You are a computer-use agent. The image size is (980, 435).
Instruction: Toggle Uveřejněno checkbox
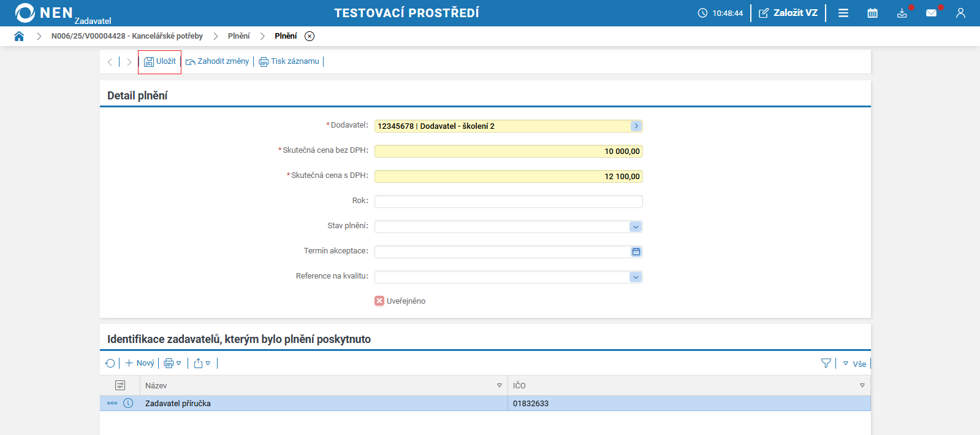[x=379, y=301]
